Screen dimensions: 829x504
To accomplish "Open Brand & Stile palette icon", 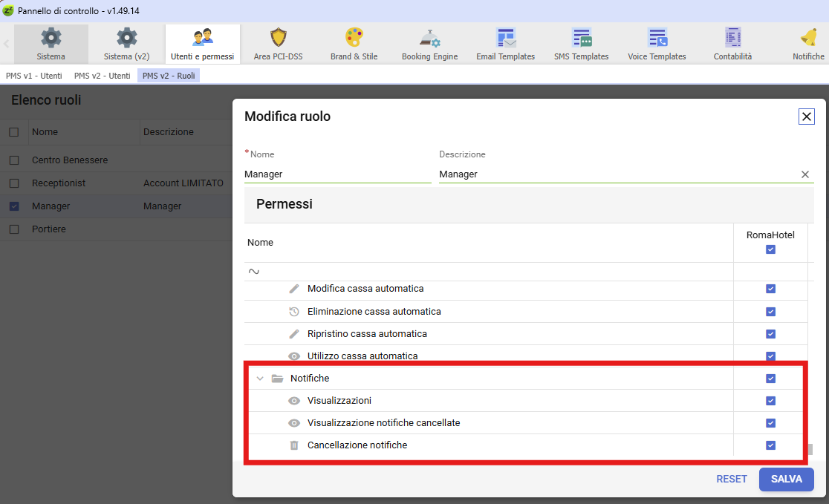I will [x=354, y=38].
